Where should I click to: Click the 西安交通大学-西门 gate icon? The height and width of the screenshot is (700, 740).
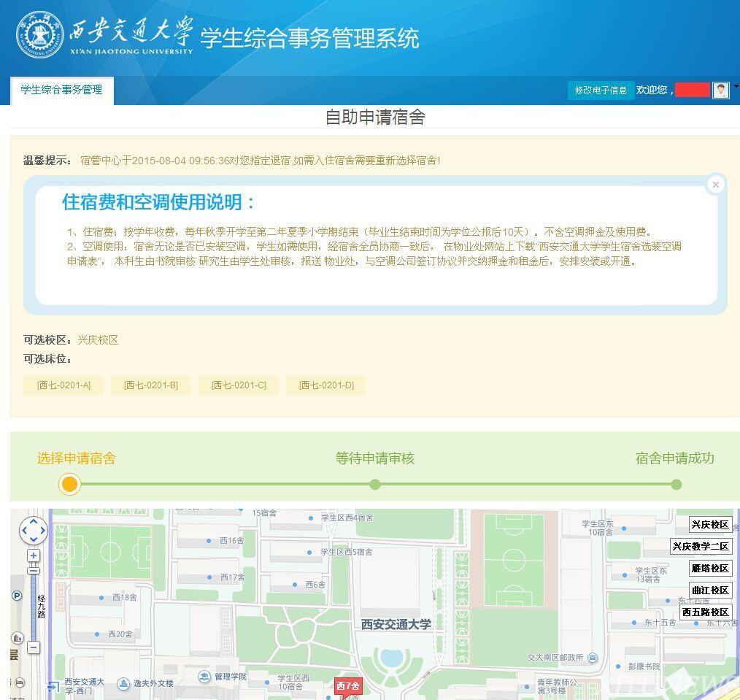[53, 685]
